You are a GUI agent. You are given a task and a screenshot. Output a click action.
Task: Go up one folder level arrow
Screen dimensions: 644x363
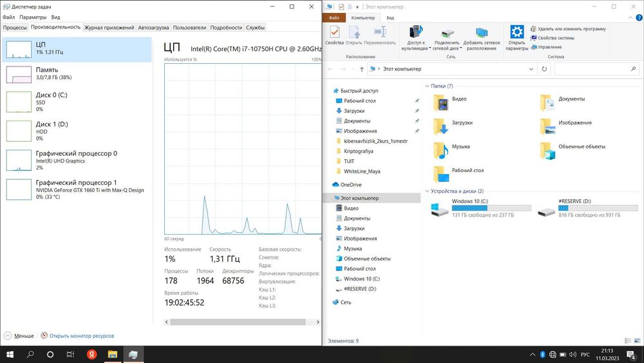[x=361, y=69]
